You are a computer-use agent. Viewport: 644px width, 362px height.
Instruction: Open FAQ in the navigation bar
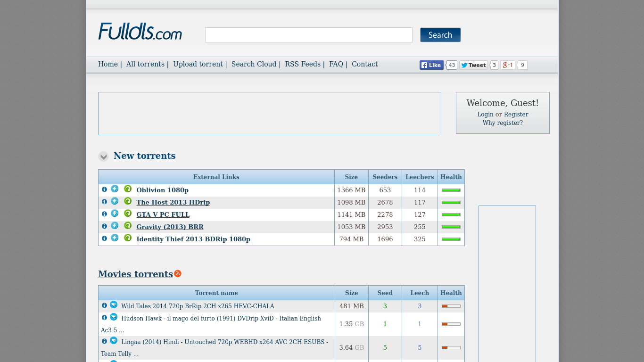click(x=336, y=64)
